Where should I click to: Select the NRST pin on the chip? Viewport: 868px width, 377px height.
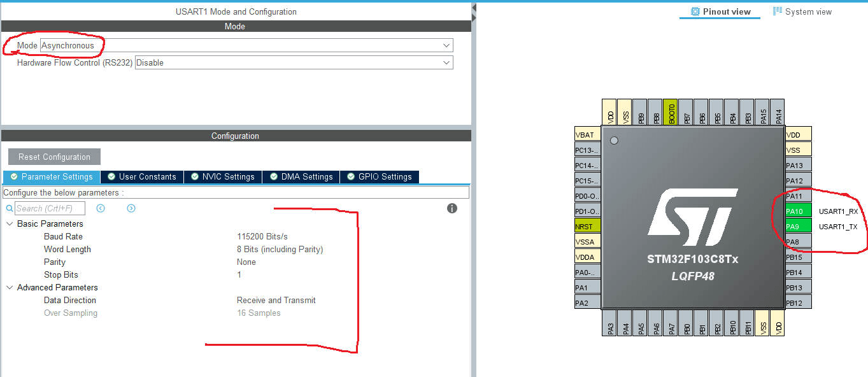(x=587, y=227)
